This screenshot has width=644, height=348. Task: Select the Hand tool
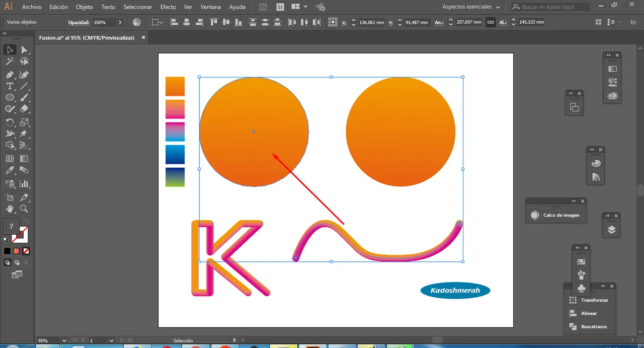click(x=10, y=208)
